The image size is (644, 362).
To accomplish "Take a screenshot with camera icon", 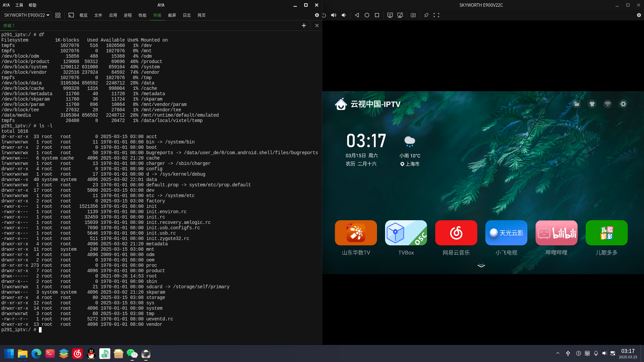I will [413, 15].
